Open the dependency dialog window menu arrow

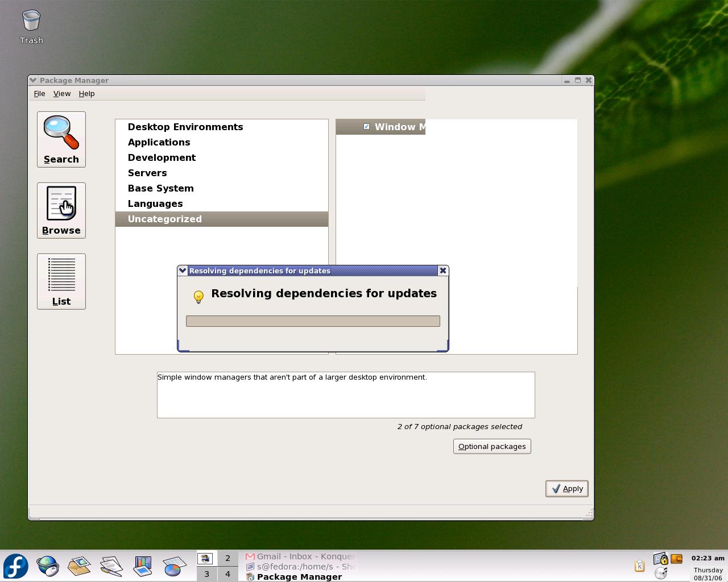tap(183, 271)
